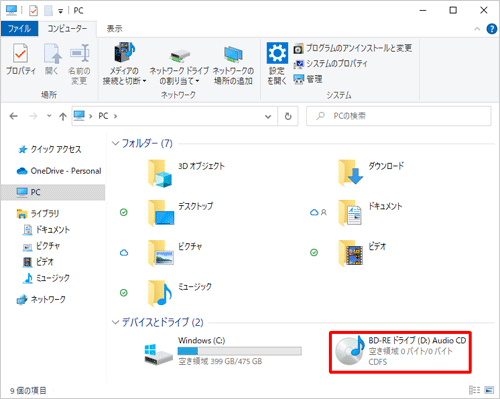Select the ピクチャ folder in main pane
The image size is (500, 399).
pos(175,253)
